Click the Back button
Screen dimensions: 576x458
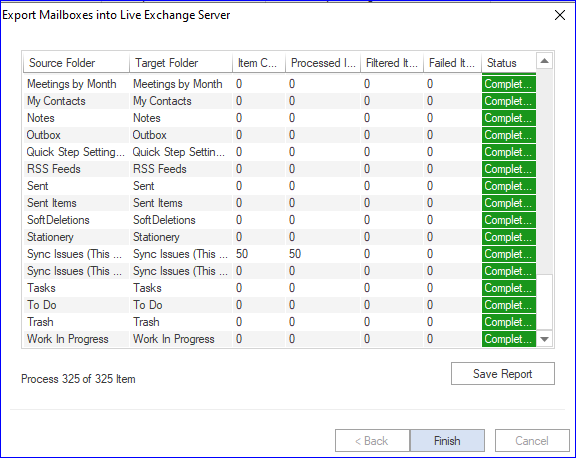pos(372,440)
